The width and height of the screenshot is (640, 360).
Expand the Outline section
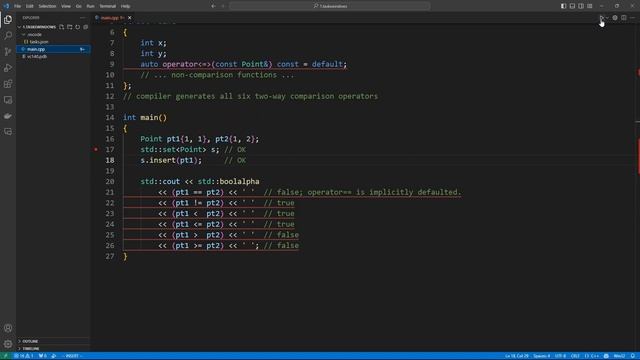[x=30, y=341]
